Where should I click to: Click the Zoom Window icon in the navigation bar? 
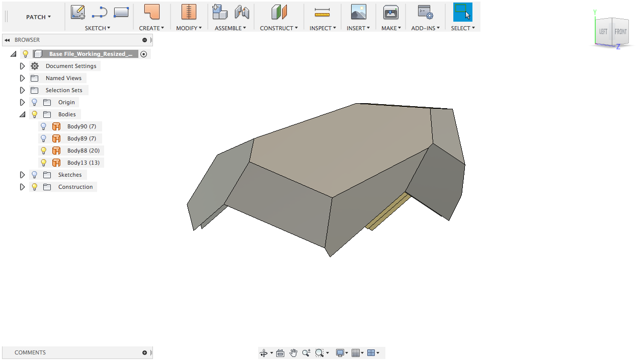pyautogui.click(x=319, y=353)
